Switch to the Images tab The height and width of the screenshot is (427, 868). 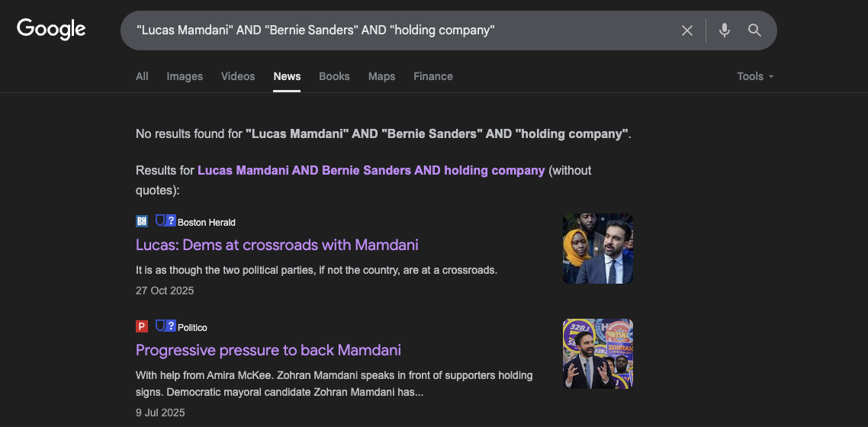pos(185,76)
